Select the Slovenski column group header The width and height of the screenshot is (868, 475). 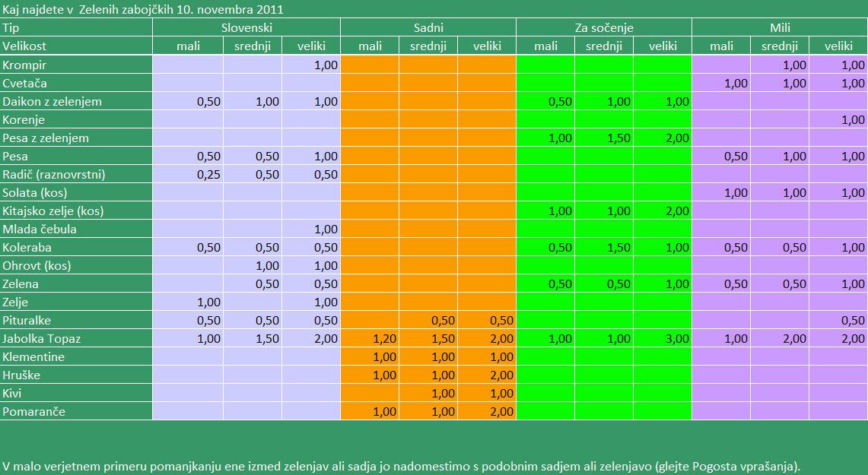[x=246, y=28]
